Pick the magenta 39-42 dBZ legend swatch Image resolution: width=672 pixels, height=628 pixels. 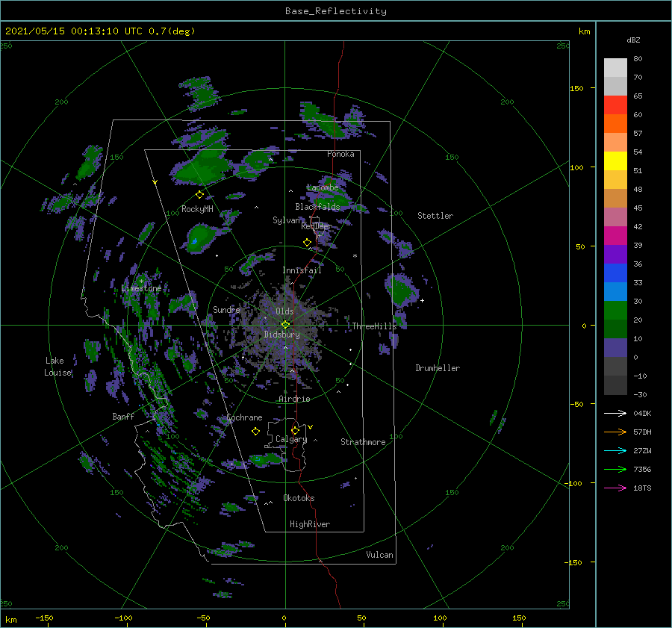tap(615, 235)
